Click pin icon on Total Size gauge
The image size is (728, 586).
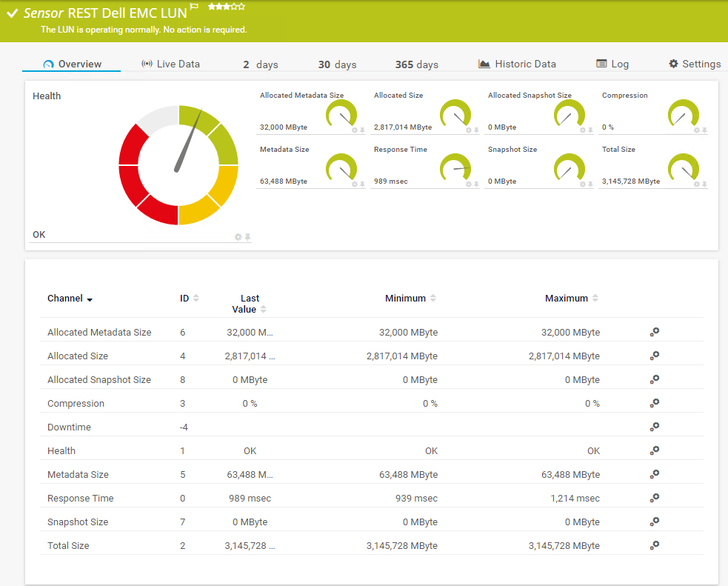click(704, 184)
